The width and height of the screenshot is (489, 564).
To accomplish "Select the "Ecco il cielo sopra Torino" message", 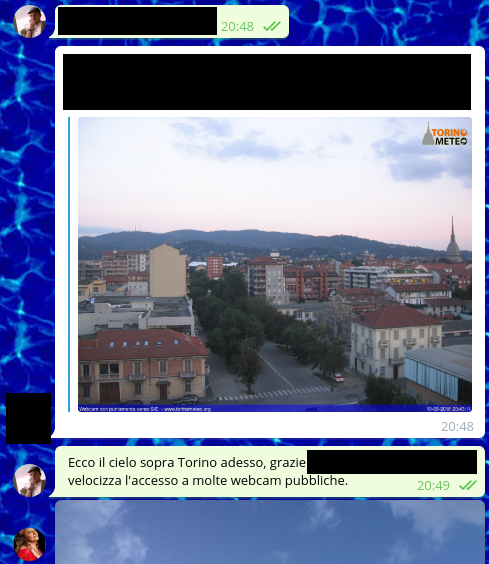I will click(x=269, y=472).
